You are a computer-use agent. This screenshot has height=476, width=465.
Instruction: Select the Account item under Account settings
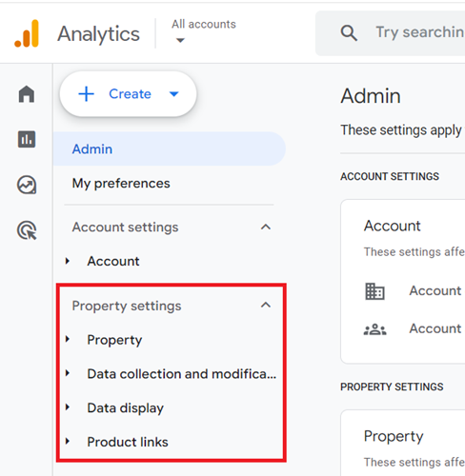[x=113, y=261]
